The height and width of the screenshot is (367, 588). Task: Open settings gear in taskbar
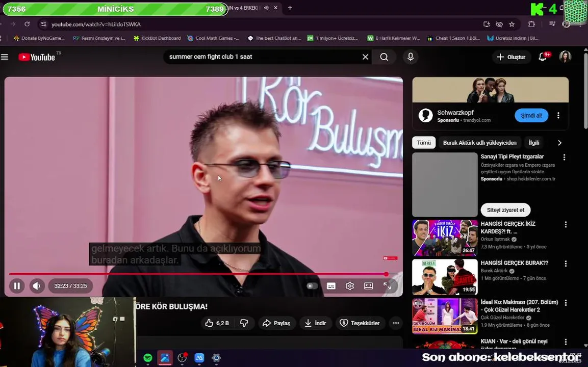216,358
